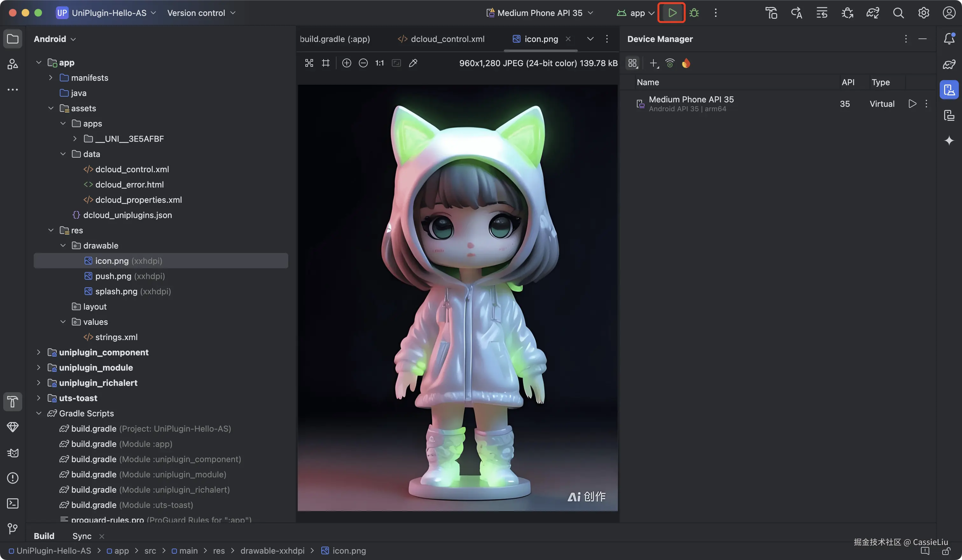Zoom out of the image preview

[x=363, y=63]
